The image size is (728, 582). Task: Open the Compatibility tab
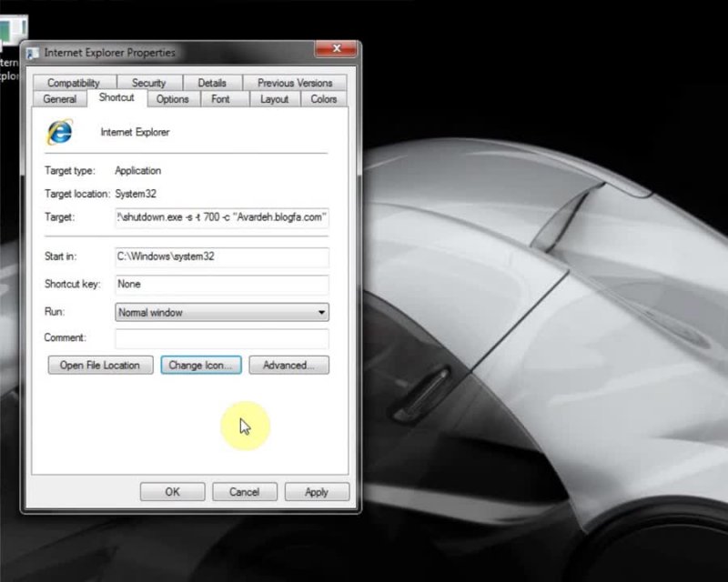click(x=74, y=83)
